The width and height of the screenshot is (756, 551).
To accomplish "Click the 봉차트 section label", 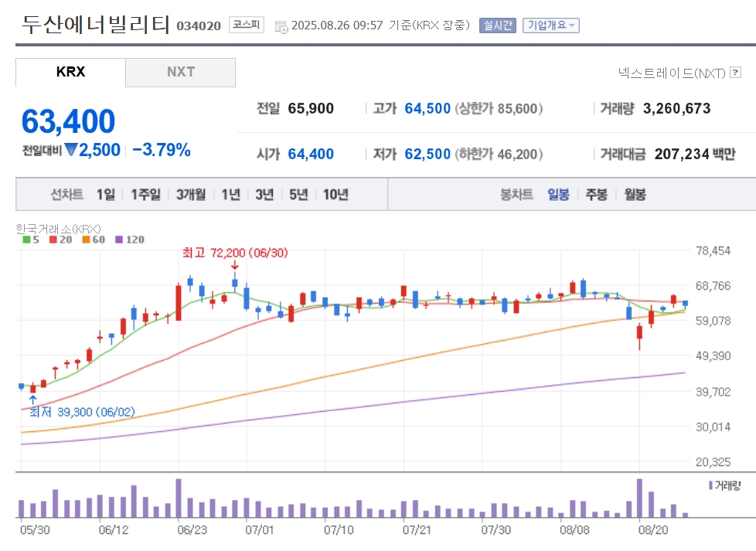I will (517, 194).
